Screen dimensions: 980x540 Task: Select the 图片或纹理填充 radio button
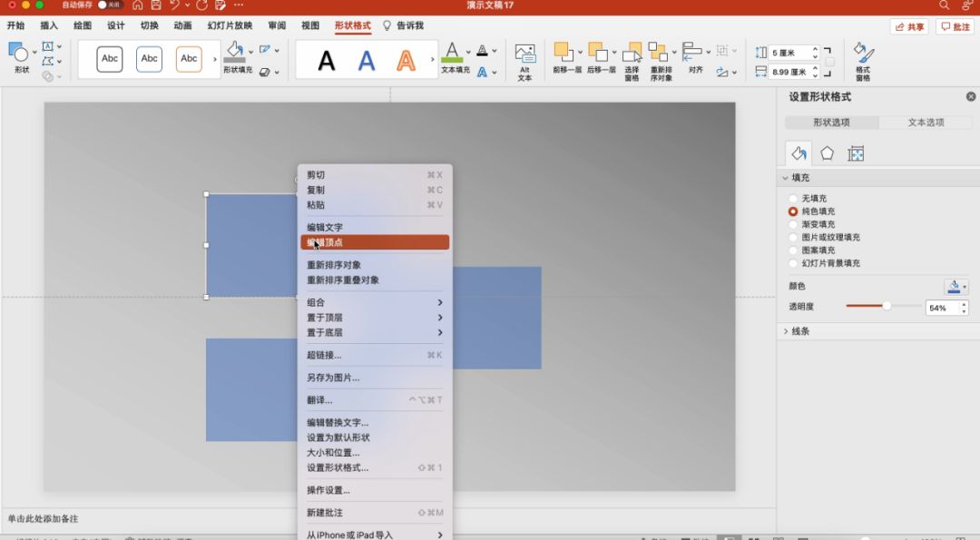click(x=793, y=238)
